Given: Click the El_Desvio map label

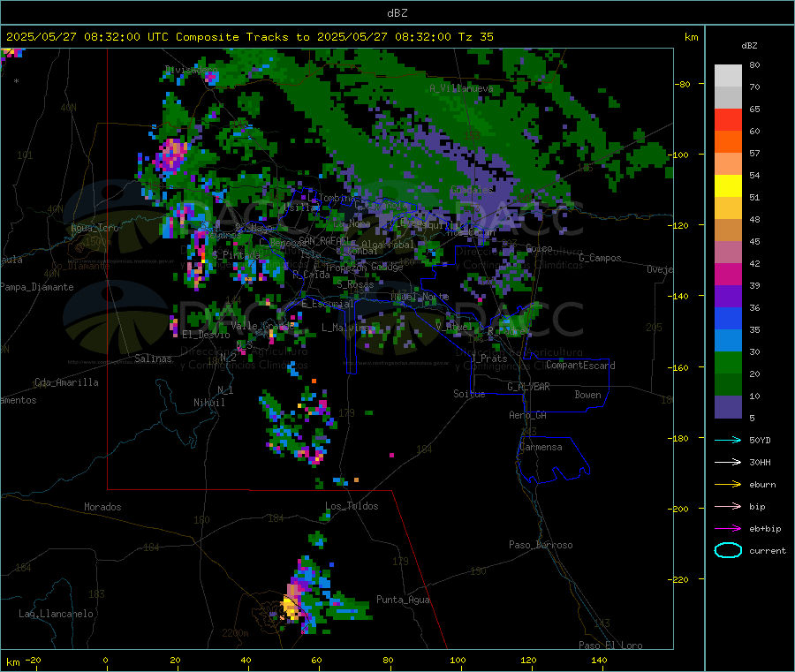Looking at the screenshot, I should 206,335.
